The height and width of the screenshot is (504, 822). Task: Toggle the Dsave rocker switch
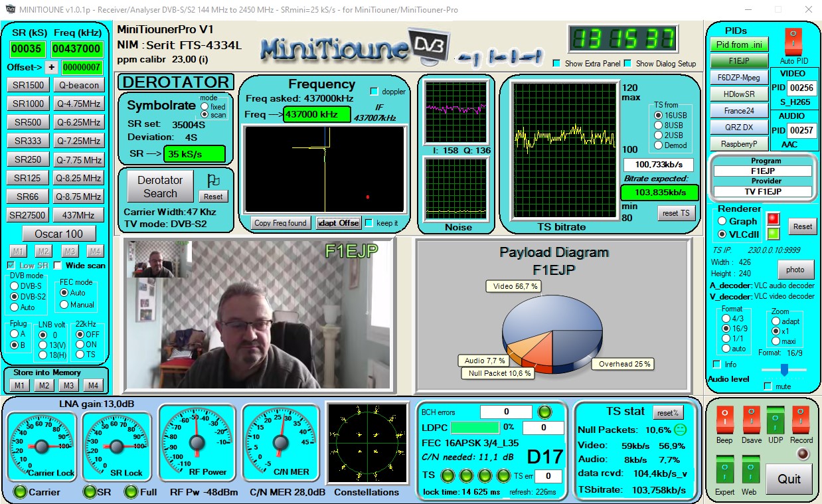[752, 420]
